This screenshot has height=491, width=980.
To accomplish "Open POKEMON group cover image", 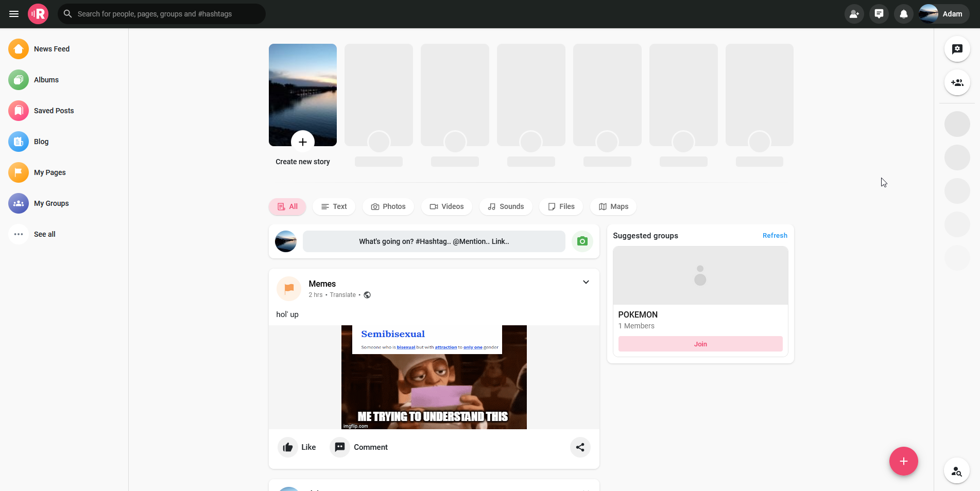I will [700, 275].
